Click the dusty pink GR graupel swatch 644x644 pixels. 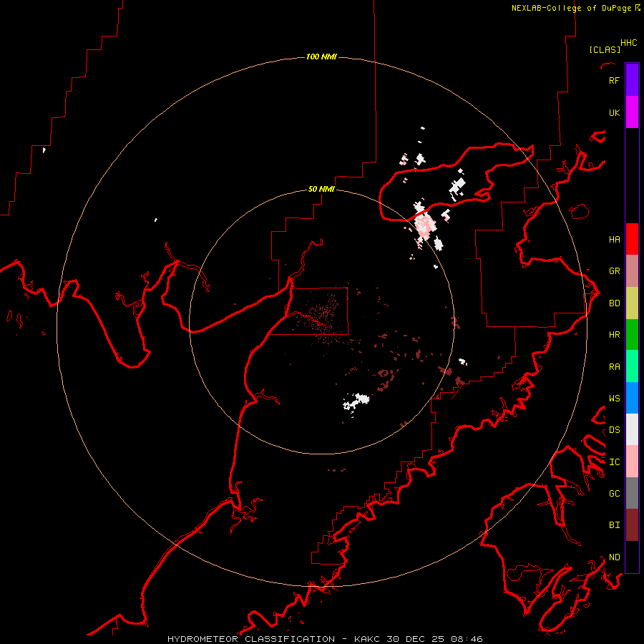632,271
